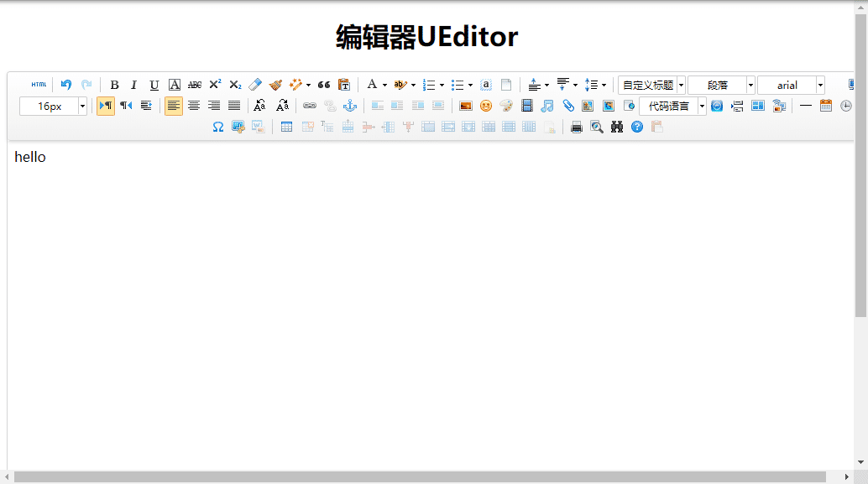Viewport: 868px width, 484px height.
Task: Open the background color palette arrow
Action: point(413,86)
